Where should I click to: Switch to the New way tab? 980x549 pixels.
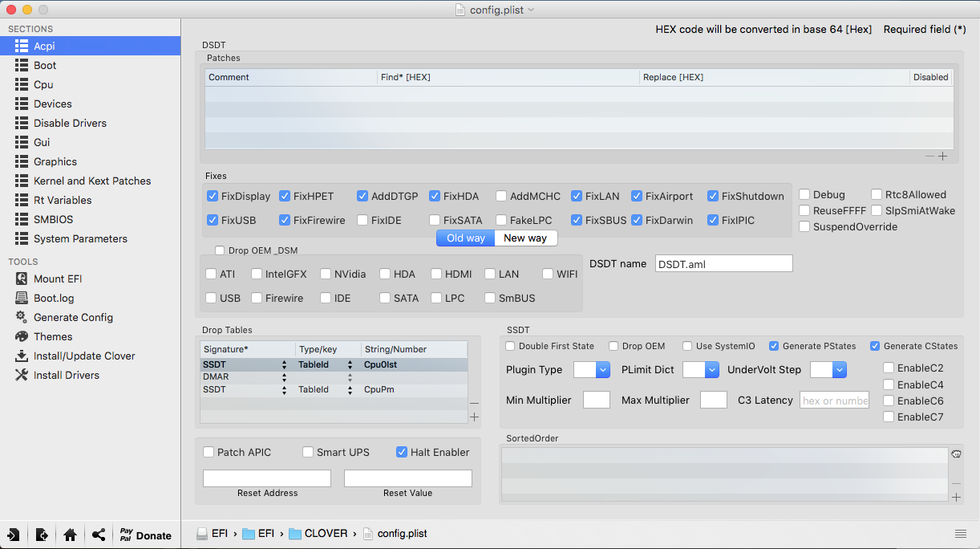coord(525,238)
